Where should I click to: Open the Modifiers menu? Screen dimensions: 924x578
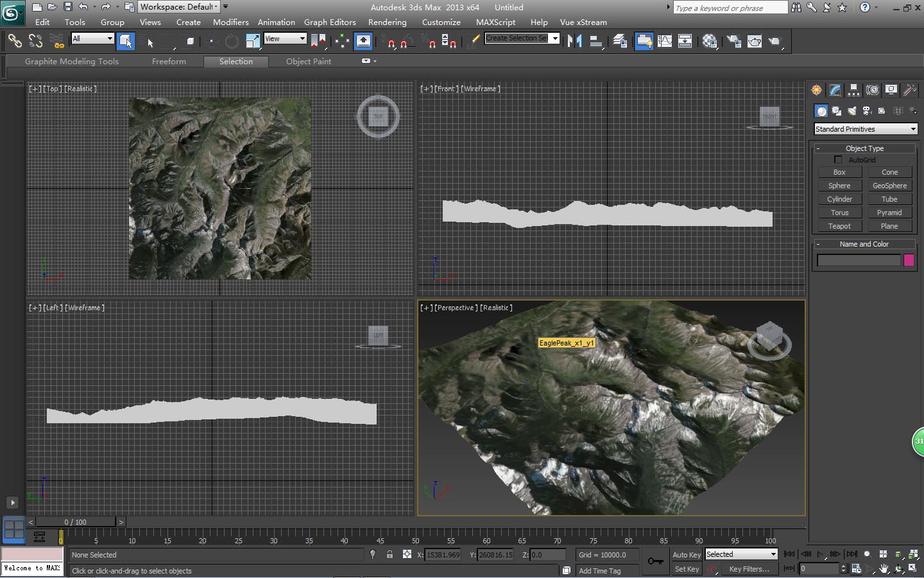pyautogui.click(x=230, y=22)
